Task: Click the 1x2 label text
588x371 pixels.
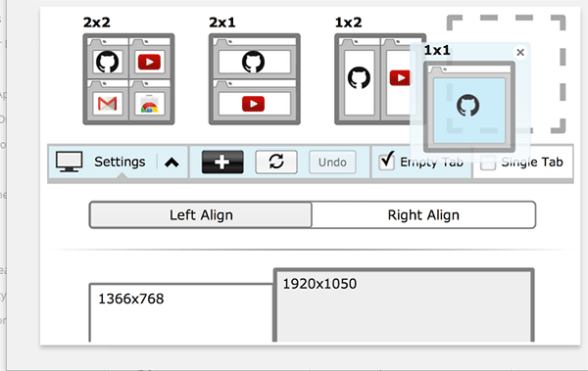Action: tap(348, 23)
